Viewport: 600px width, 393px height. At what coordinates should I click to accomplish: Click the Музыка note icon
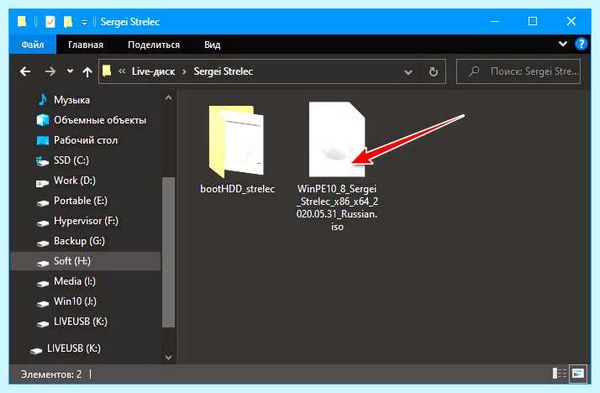pyautogui.click(x=42, y=99)
